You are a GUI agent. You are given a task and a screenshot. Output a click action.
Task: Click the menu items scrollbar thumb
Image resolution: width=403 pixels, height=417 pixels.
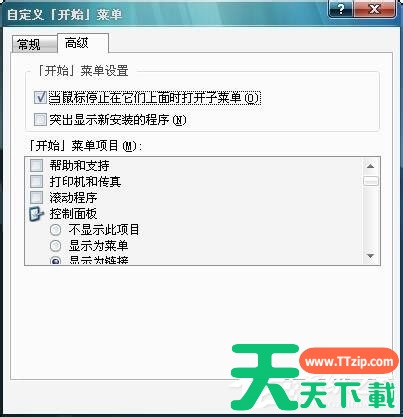(x=371, y=181)
